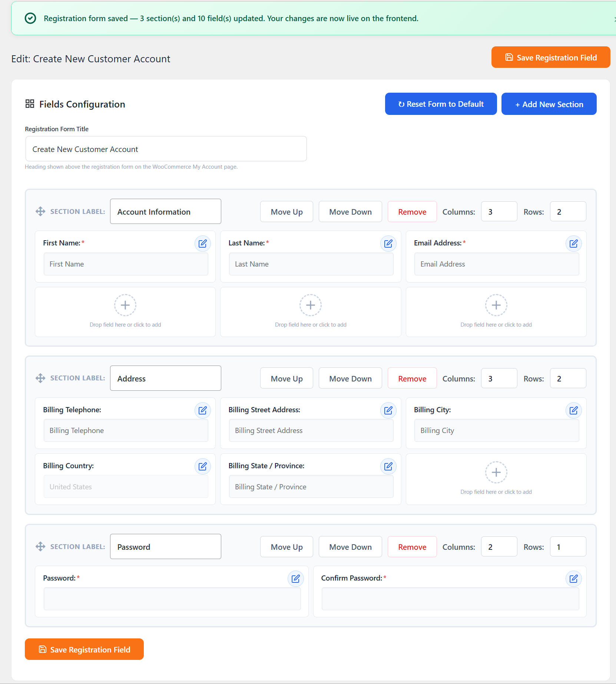Click the Heading shown above registration form hint

[131, 167]
